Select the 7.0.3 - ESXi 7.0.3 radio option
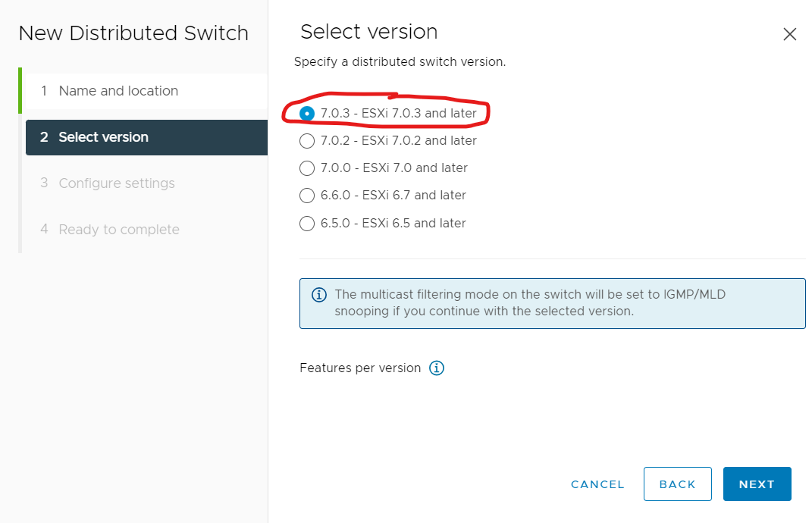Screen dimensions: 812x523 307,114
